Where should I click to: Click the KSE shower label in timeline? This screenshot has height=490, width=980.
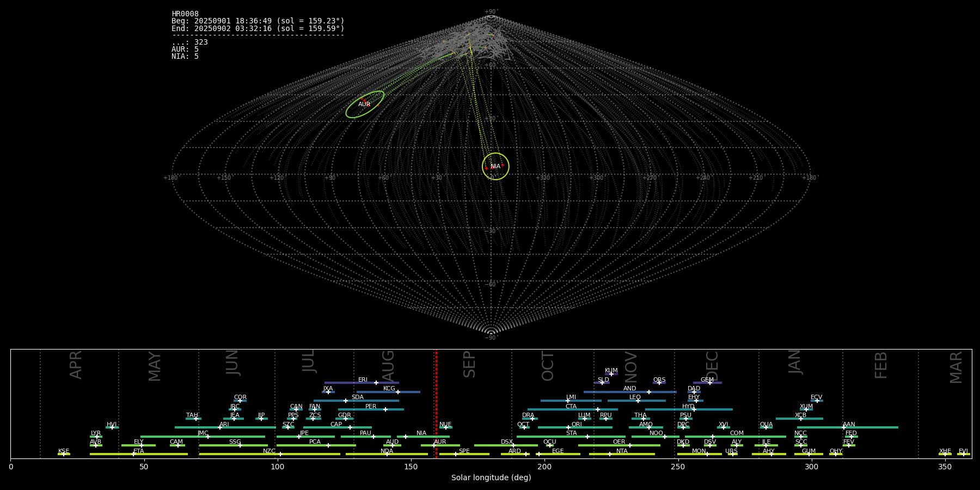point(64,451)
